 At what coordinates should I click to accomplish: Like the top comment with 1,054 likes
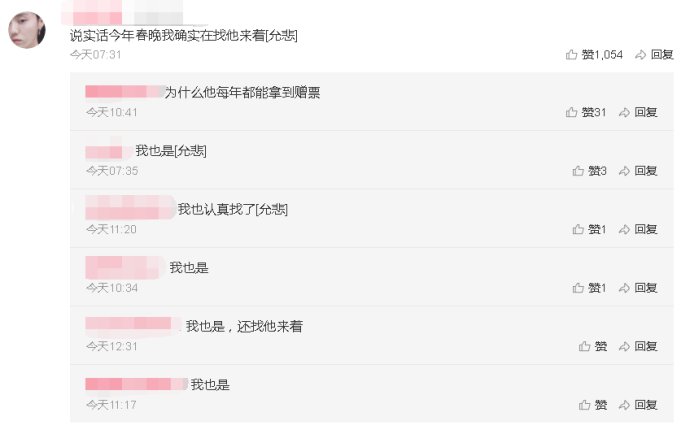(x=594, y=55)
